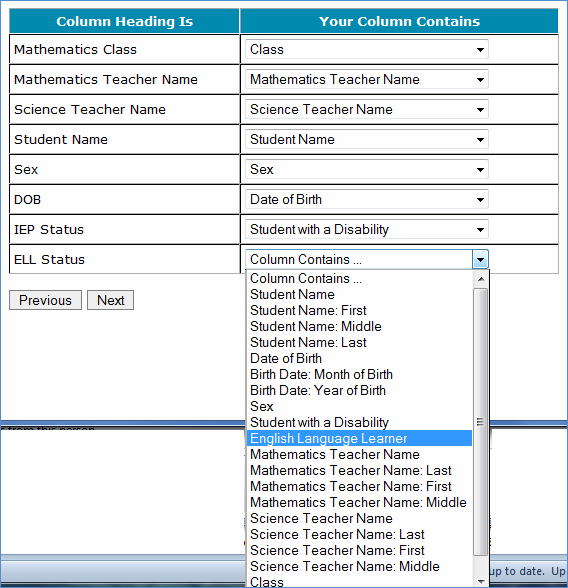Pick Mathematics Teacher Name: First option

coord(359,486)
